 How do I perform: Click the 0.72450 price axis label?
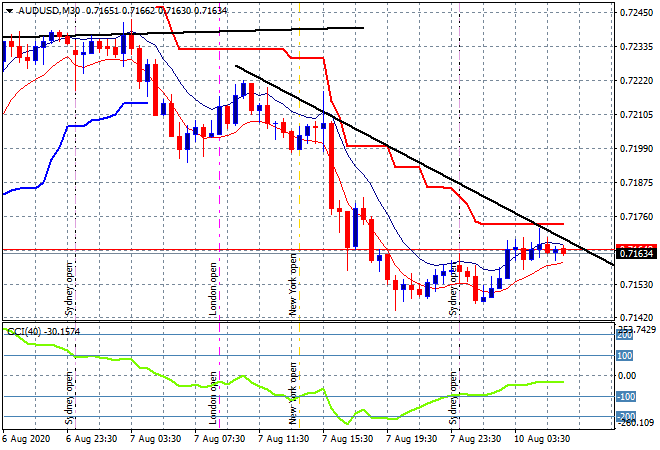tap(636, 13)
